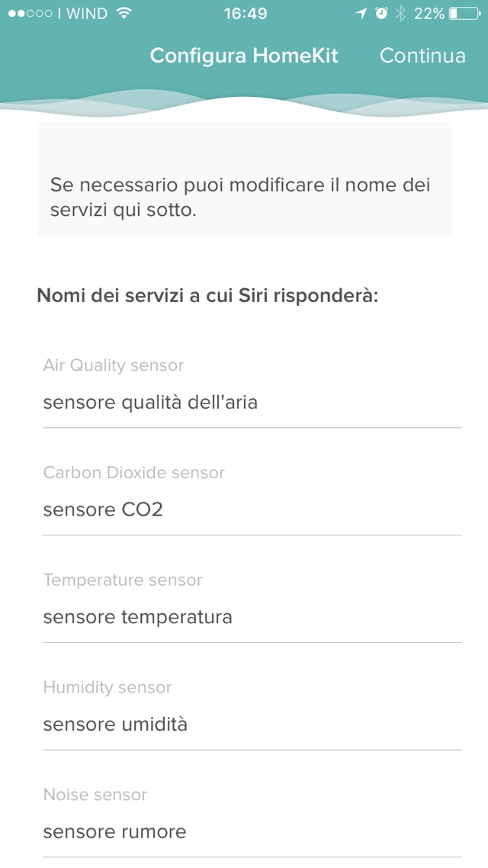Tap the 'Nomi dei servizi' heading
Image resolution: width=488 pixels, height=868 pixels.
[207, 296]
